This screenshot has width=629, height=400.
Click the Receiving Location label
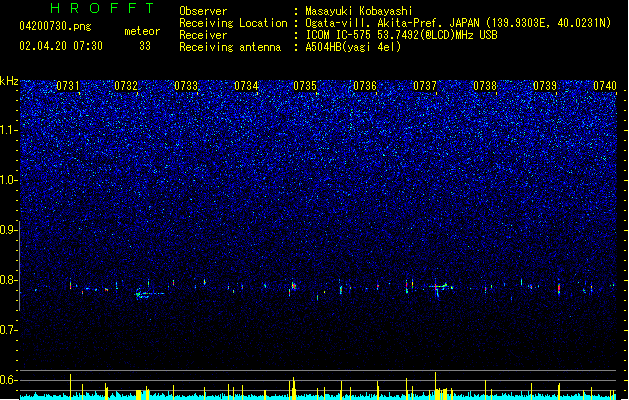pos(233,23)
